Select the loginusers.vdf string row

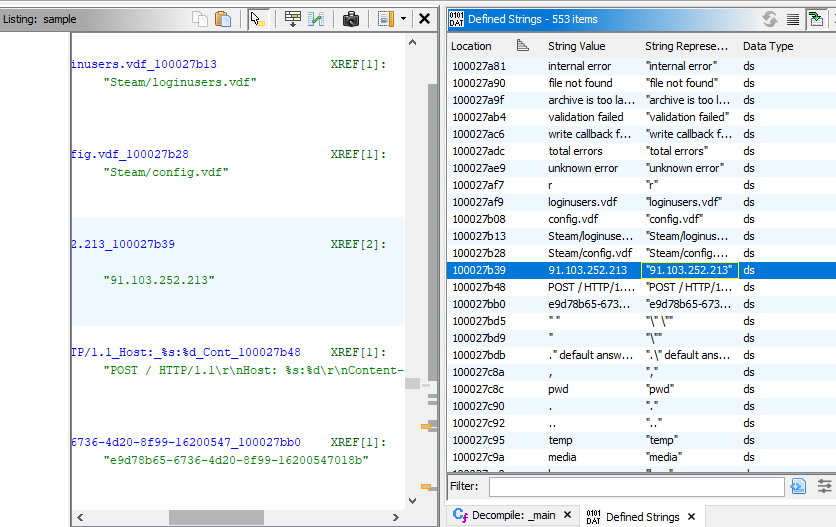(582, 202)
